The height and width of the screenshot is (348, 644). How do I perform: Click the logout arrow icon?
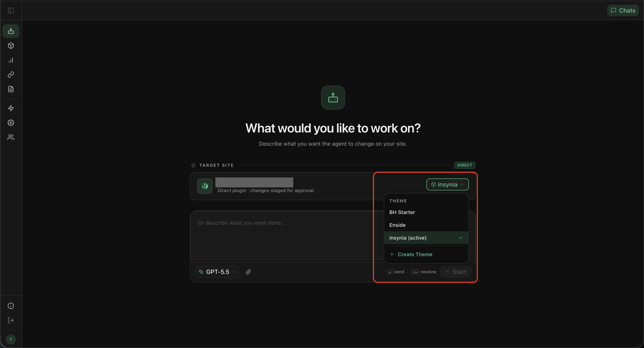(x=11, y=320)
